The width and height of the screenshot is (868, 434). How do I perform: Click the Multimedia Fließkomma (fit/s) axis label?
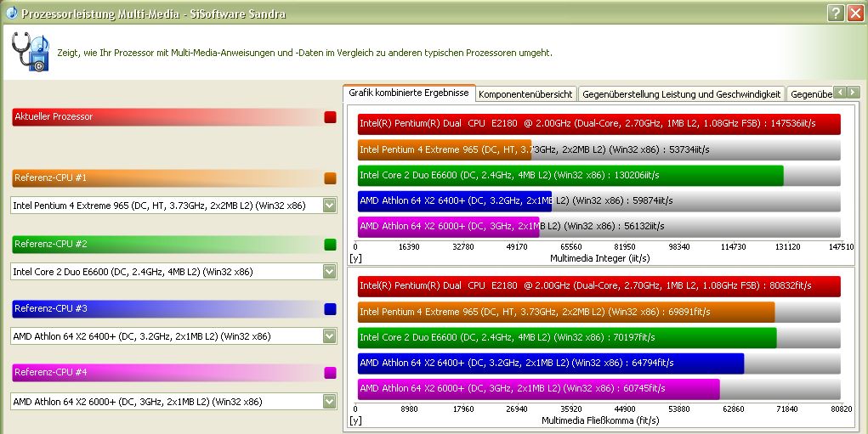[x=600, y=420]
